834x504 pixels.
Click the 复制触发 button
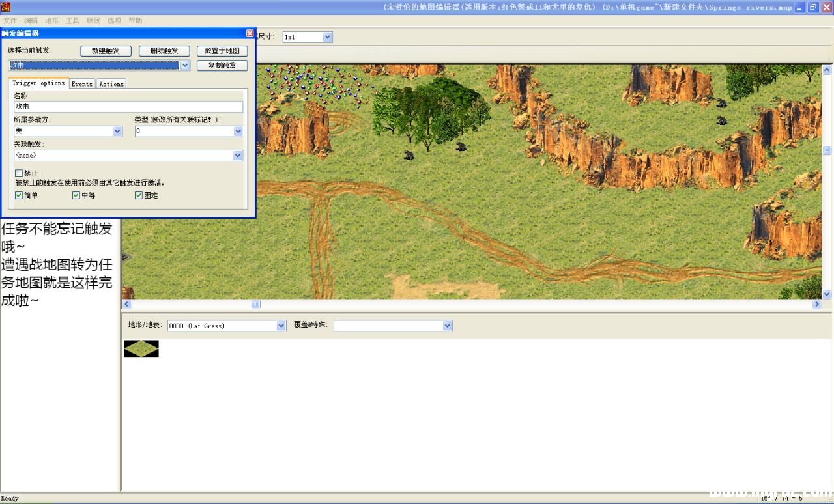[x=222, y=65]
